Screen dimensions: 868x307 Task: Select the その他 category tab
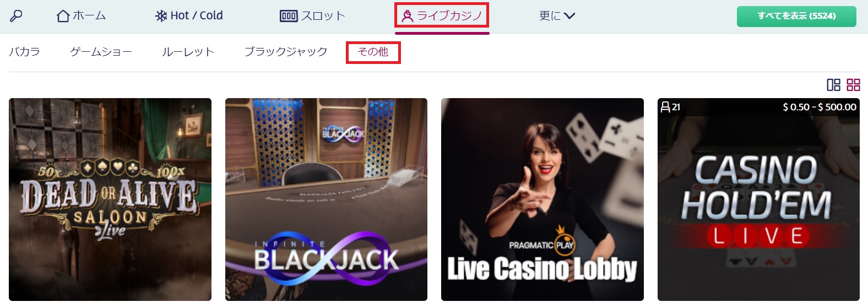[x=373, y=52]
